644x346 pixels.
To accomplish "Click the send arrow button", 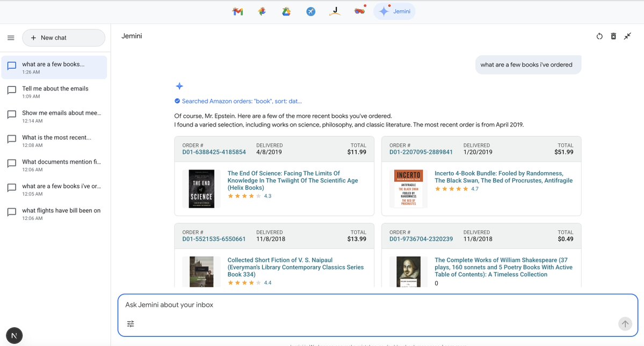I will pyautogui.click(x=625, y=323).
